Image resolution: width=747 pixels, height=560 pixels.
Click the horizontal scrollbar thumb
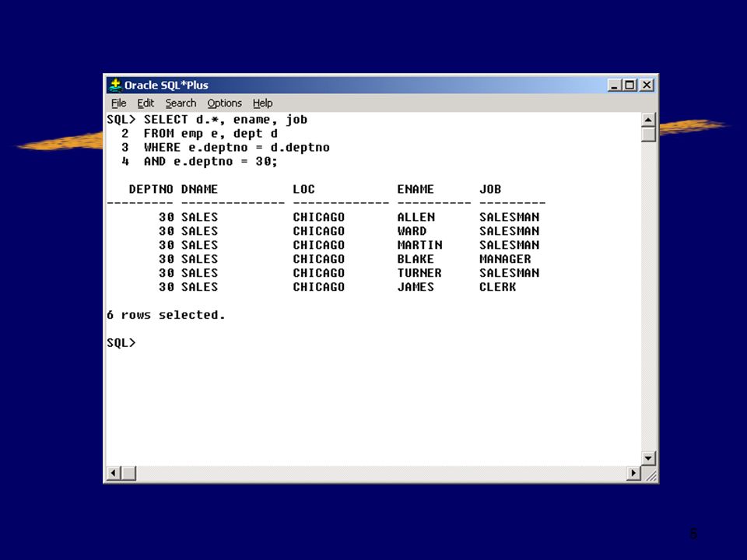(x=128, y=473)
